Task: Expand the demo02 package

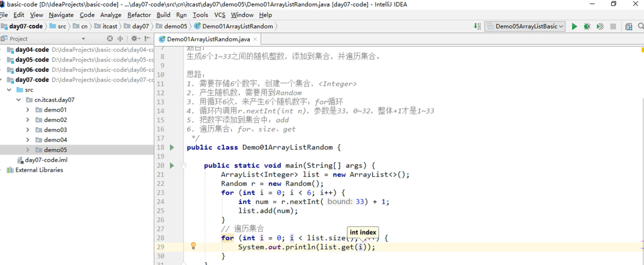Action: [x=28, y=120]
